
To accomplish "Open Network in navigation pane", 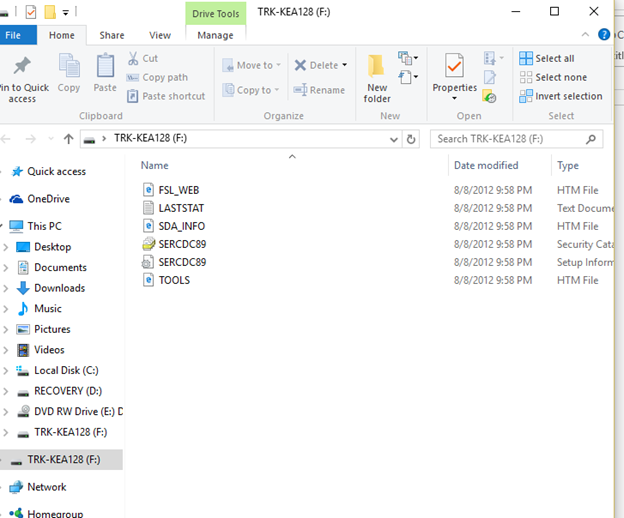I will point(47,487).
